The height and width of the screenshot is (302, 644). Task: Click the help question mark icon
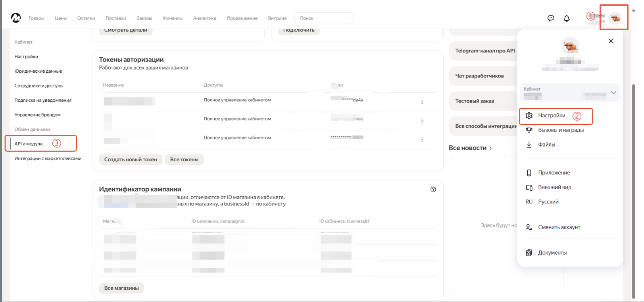click(x=433, y=190)
